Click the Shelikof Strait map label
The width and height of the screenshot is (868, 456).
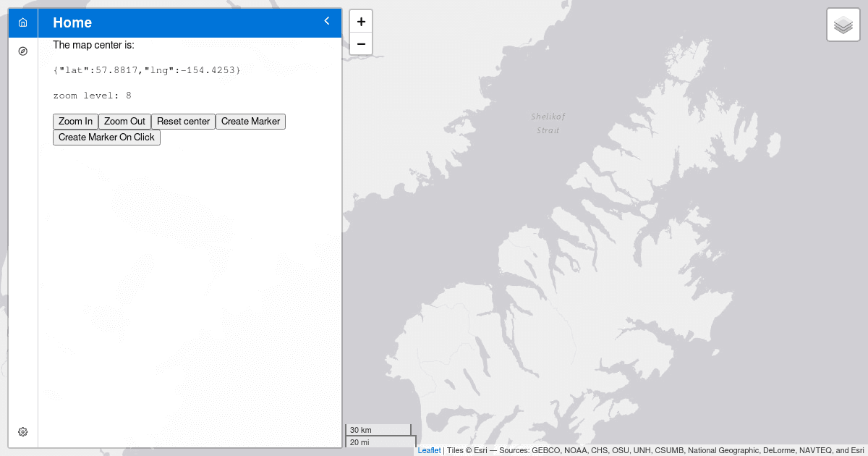coord(548,123)
